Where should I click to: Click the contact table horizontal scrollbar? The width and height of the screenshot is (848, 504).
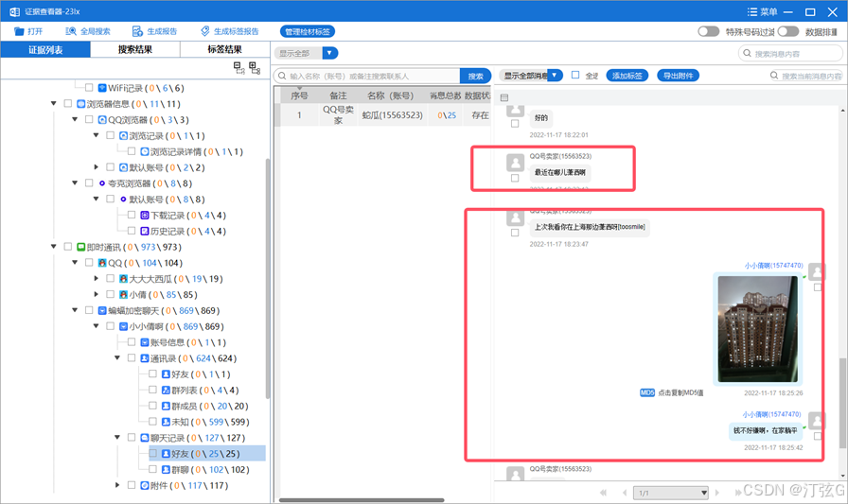coord(362,500)
